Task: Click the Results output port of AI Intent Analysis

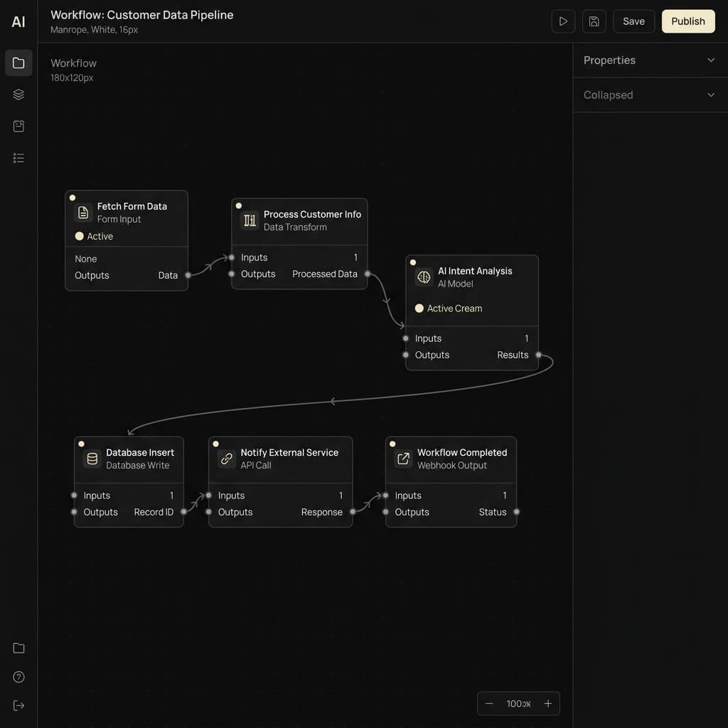Action: 539,355
